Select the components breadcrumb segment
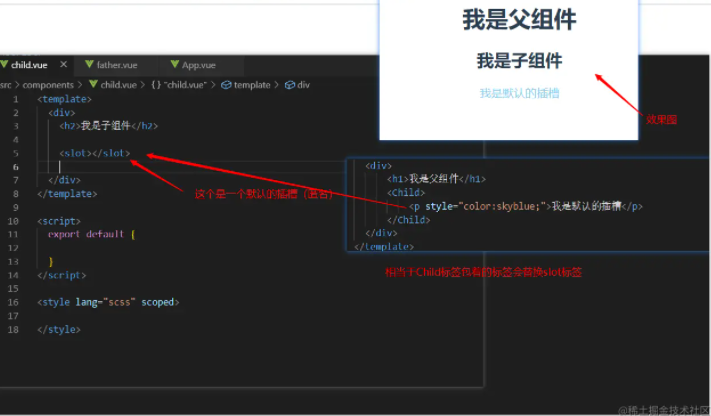Viewport: 711px width, 416px height. pyautogui.click(x=48, y=85)
